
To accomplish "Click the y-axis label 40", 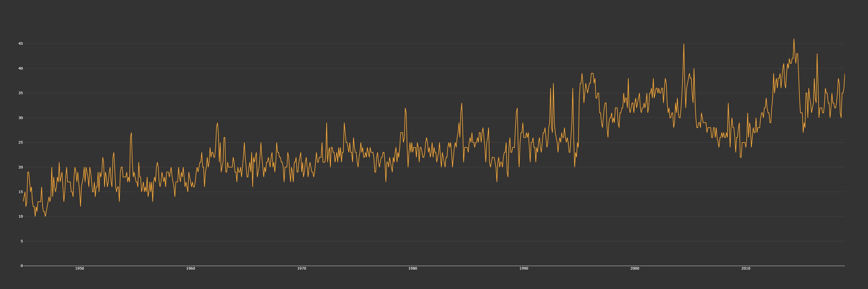I will coord(21,68).
